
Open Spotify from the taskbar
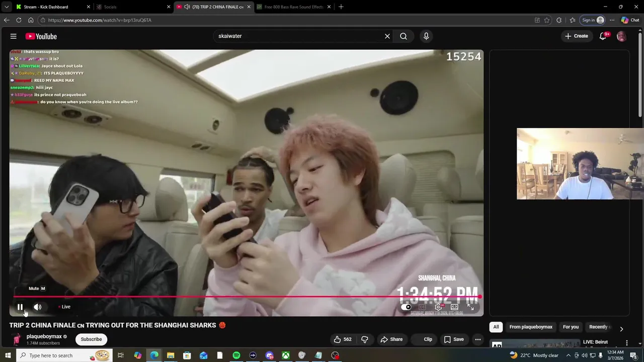point(236,355)
